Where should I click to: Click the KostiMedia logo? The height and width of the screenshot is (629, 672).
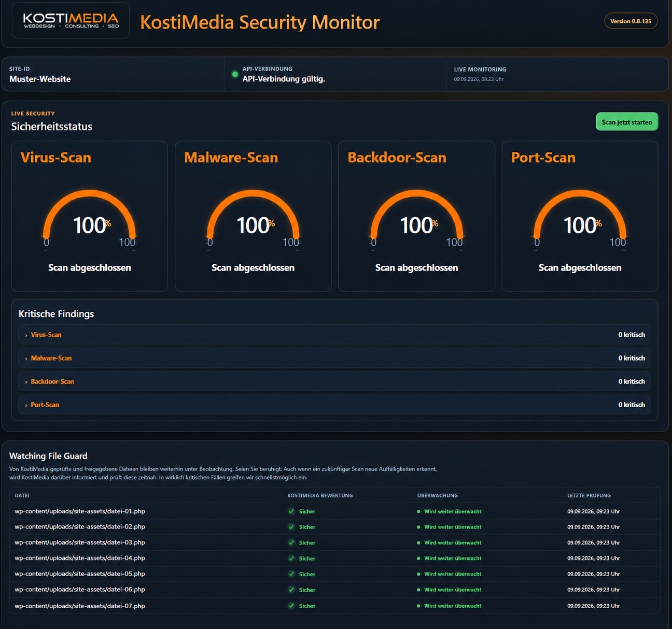point(71,20)
